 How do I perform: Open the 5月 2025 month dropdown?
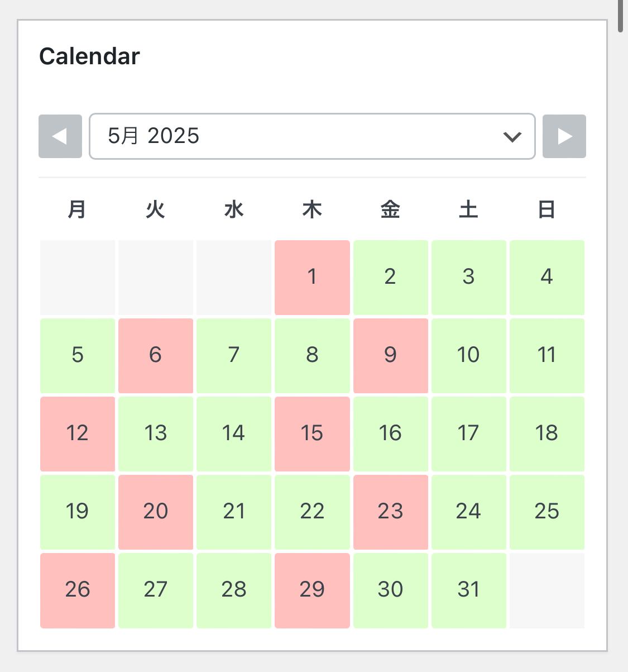click(x=312, y=136)
